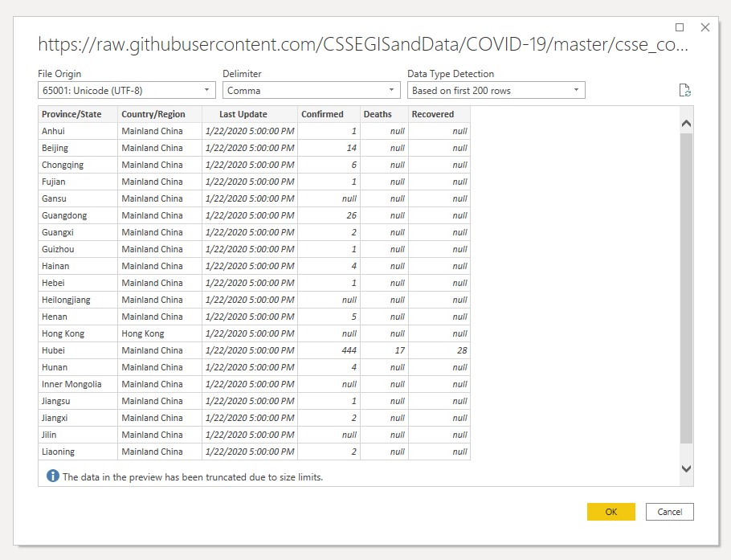The height and width of the screenshot is (560, 731).
Task: Click Hubei recovered value 28
Action: pyautogui.click(x=439, y=350)
